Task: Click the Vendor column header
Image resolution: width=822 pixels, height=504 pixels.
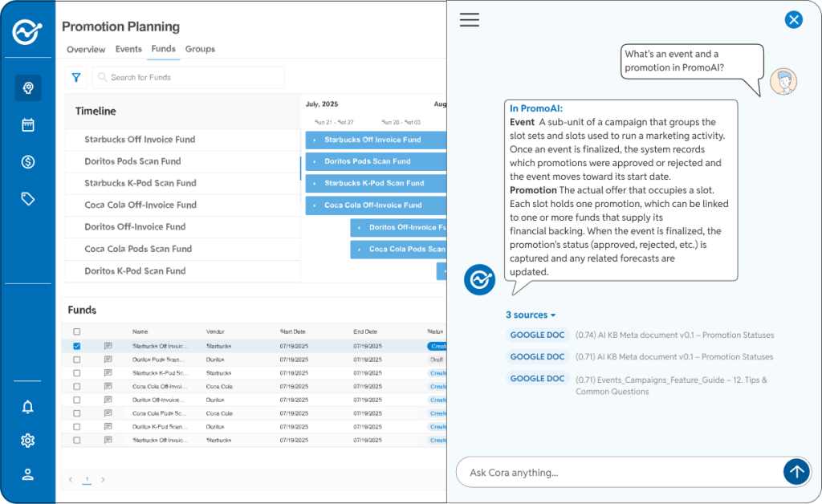Action: [215, 331]
